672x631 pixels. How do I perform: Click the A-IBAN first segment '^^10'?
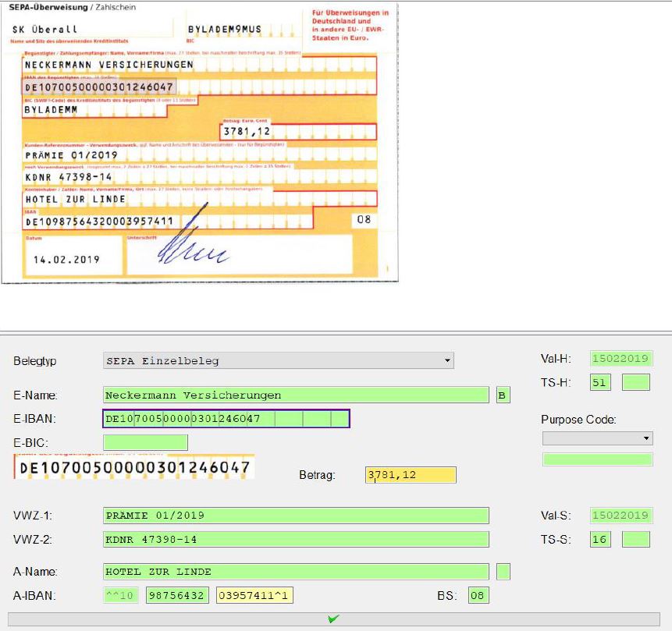click(x=120, y=595)
